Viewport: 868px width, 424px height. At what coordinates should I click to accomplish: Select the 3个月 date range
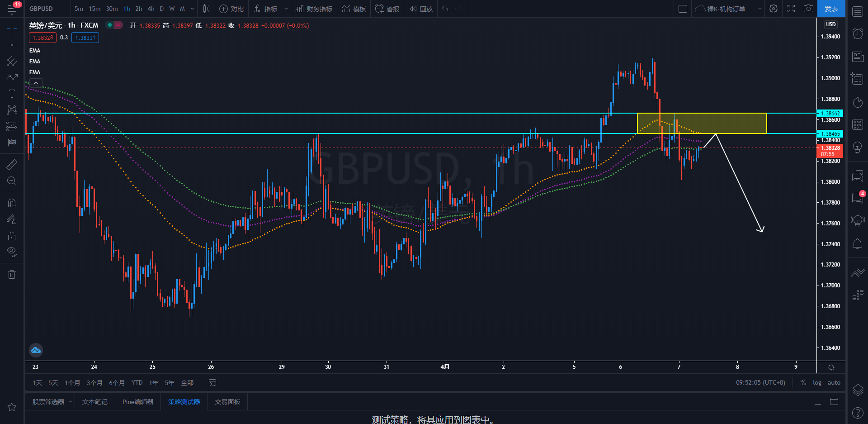(94, 383)
